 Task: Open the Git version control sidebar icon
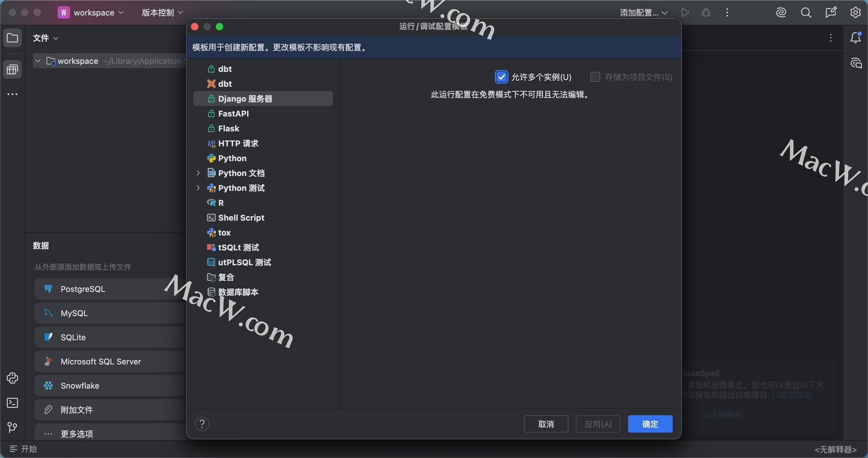(12, 427)
